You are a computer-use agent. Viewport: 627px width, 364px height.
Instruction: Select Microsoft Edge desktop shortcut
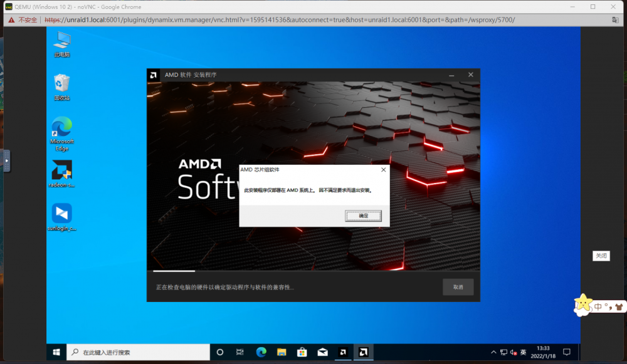pyautogui.click(x=62, y=134)
